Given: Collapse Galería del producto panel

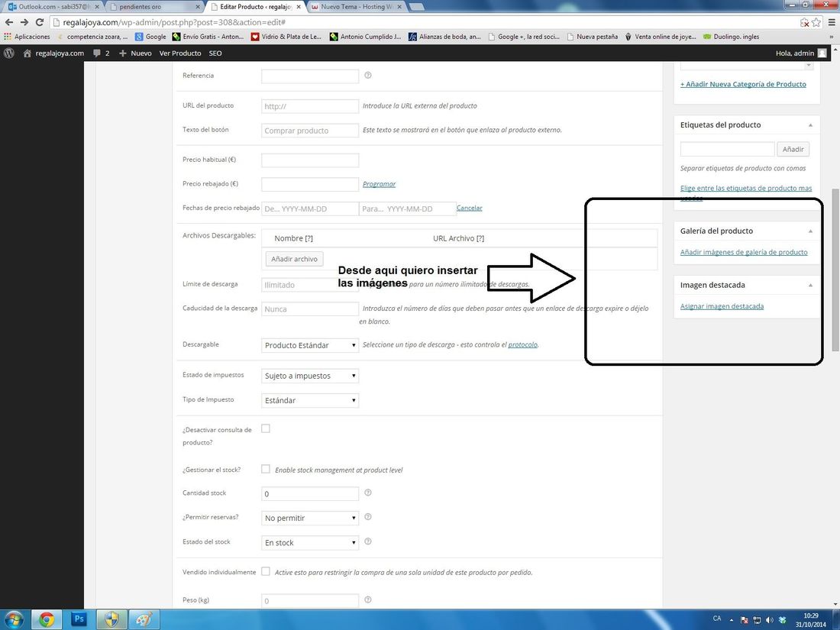Looking at the screenshot, I should [810, 231].
